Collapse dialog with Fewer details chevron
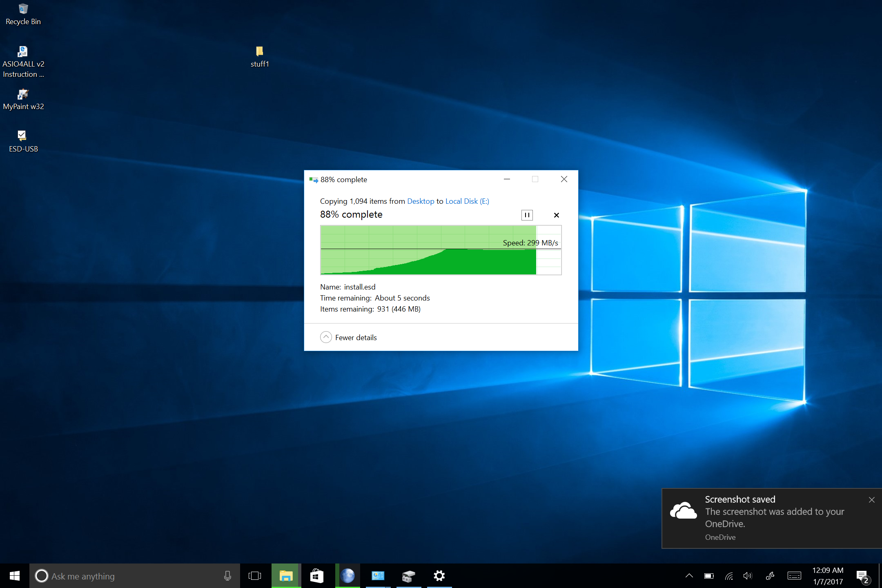Screen dimensions: 882x588 pos(326,337)
